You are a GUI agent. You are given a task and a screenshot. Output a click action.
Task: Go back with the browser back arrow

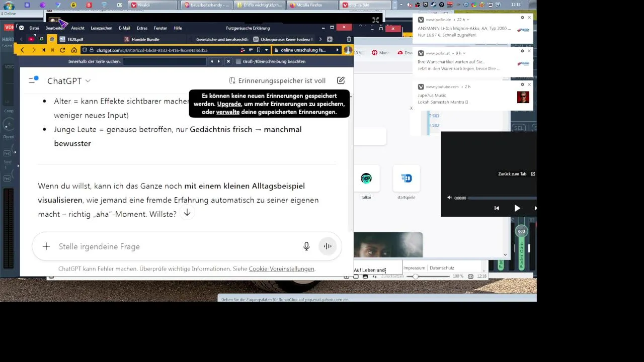(22, 50)
